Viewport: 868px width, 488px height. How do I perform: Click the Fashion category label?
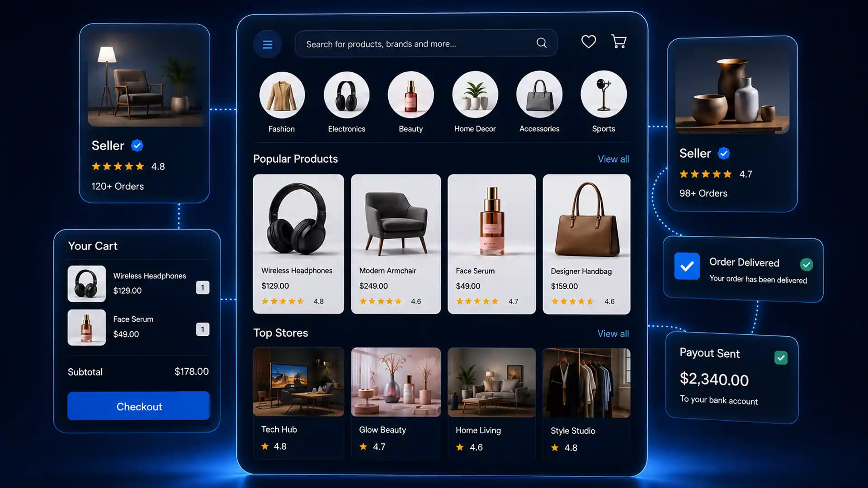281,129
